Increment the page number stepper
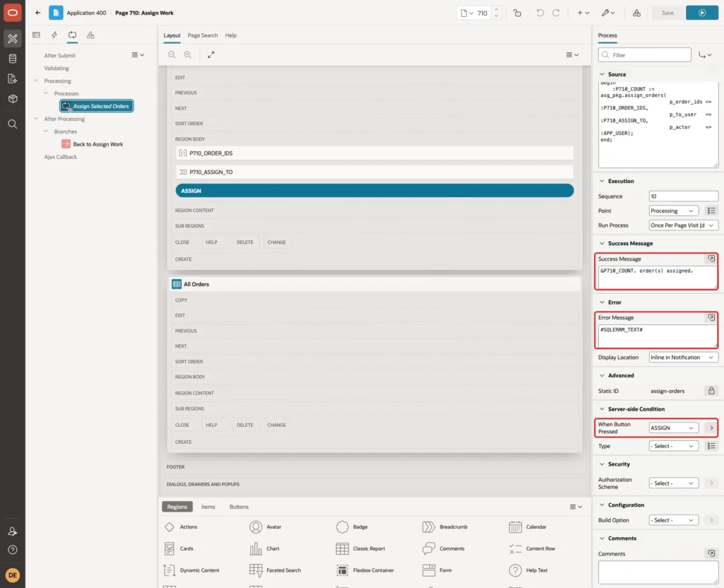The width and height of the screenshot is (724, 588). [496, 10]
